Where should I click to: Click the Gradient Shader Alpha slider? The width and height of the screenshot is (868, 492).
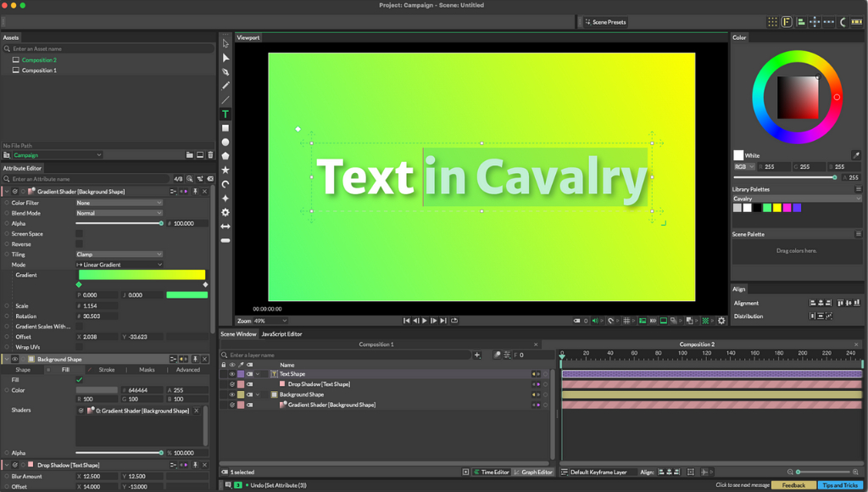[x=119, y=223]
